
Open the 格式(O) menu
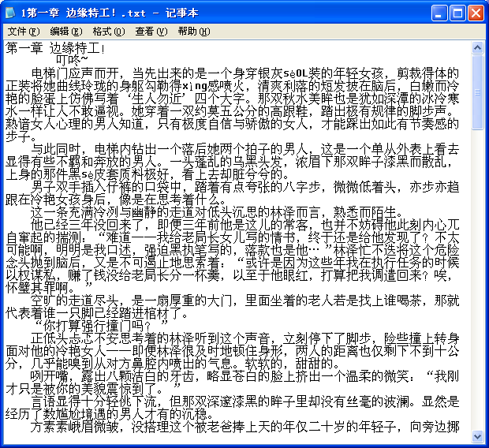click(x=108, y=32)
